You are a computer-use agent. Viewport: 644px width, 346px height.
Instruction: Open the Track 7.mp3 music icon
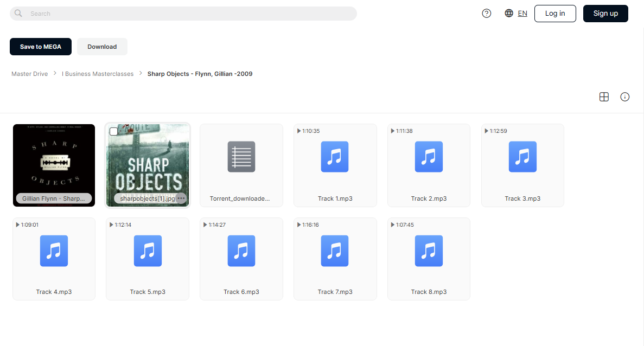pos(335,251)
